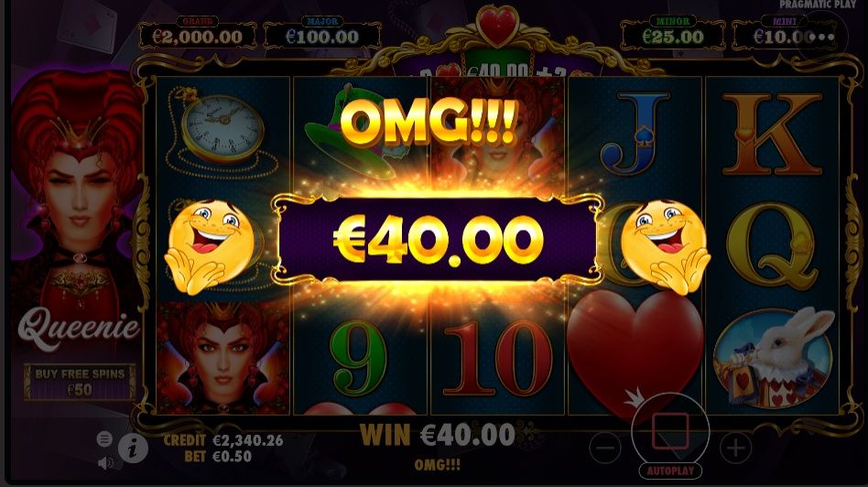This screenshot has width=868, height=487.
Task: Mute the sound speaker icon
Action: (105, 462)
